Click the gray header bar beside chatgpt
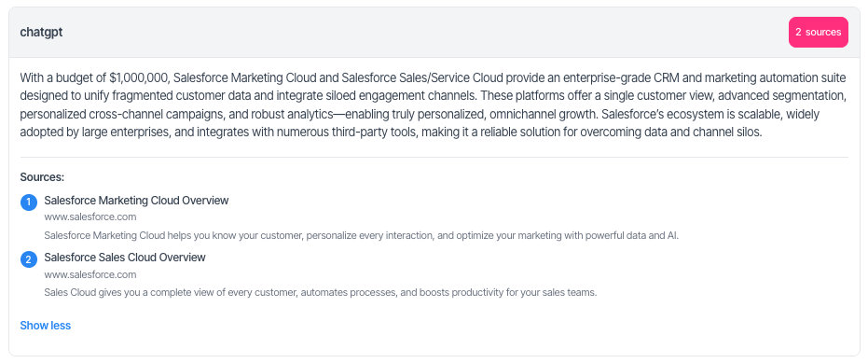Image resolution: width=868 pixels, height=363 pixels. 420,32
